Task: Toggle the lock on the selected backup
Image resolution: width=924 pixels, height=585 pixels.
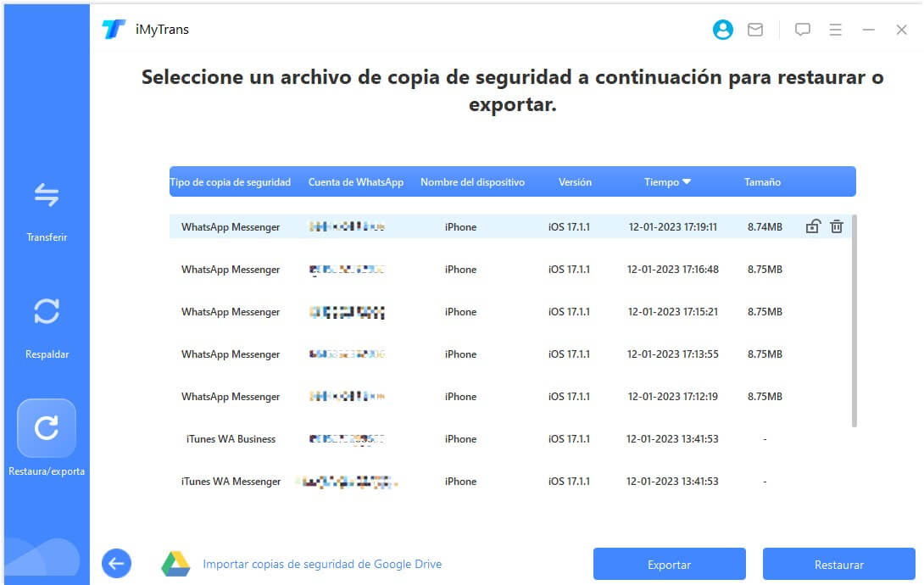Action: point(812,226)
